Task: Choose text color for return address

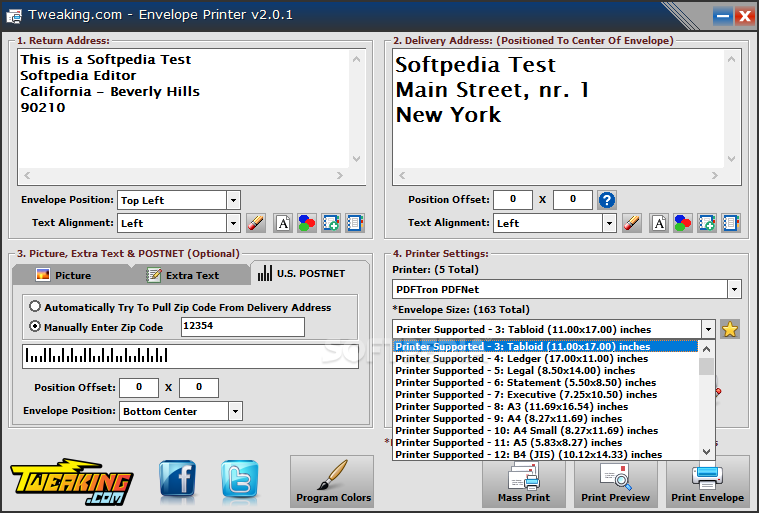Action: 307,223
